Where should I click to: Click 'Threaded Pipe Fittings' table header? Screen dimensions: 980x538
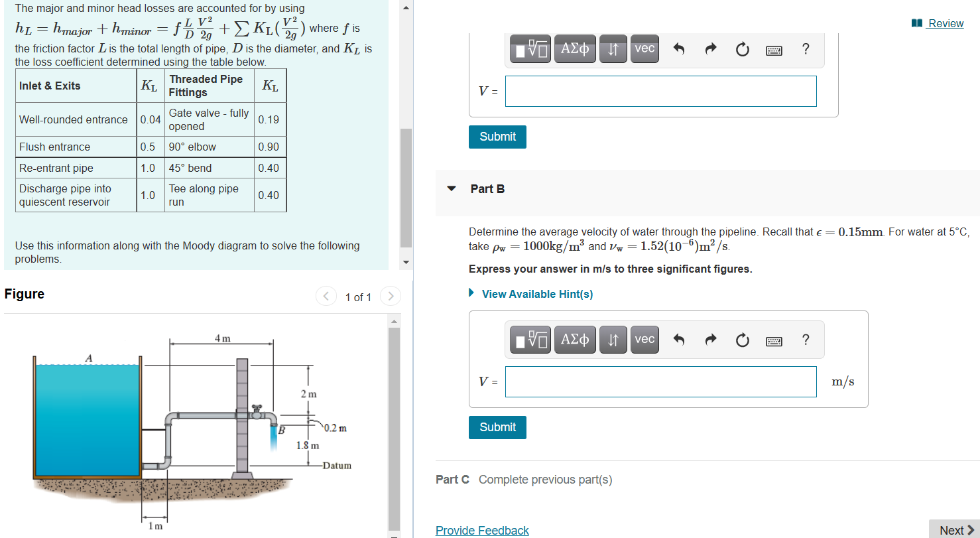(x=210, y=86)
